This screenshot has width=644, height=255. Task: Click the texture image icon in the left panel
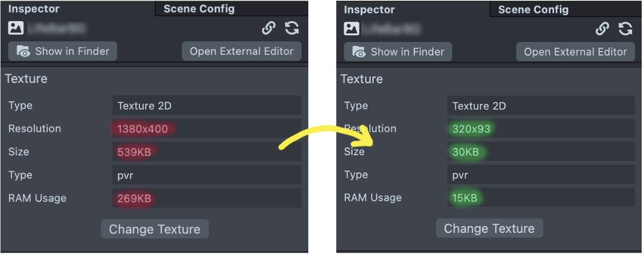pyautogui.click(x=16, y=28)
